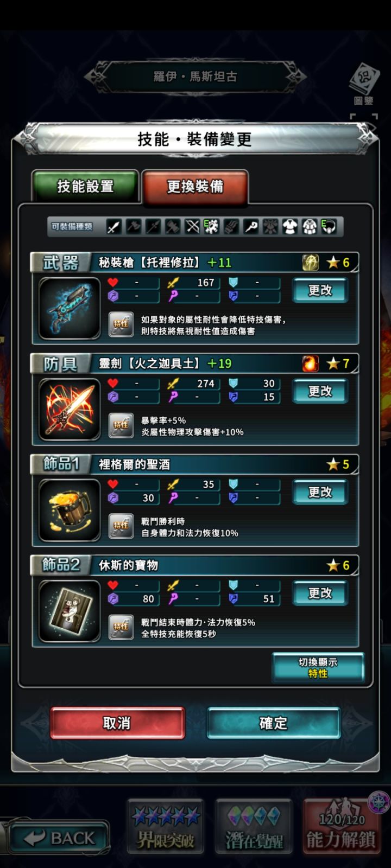Change 防具 with its 更改 button
Image resolution: width=391 pixels, height=868 pixels.
pos(320,391)
